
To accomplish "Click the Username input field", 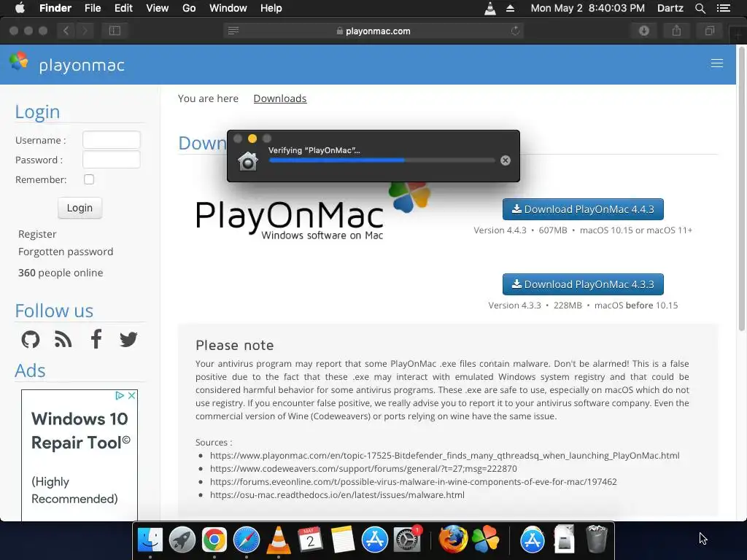I will point(111,140).
